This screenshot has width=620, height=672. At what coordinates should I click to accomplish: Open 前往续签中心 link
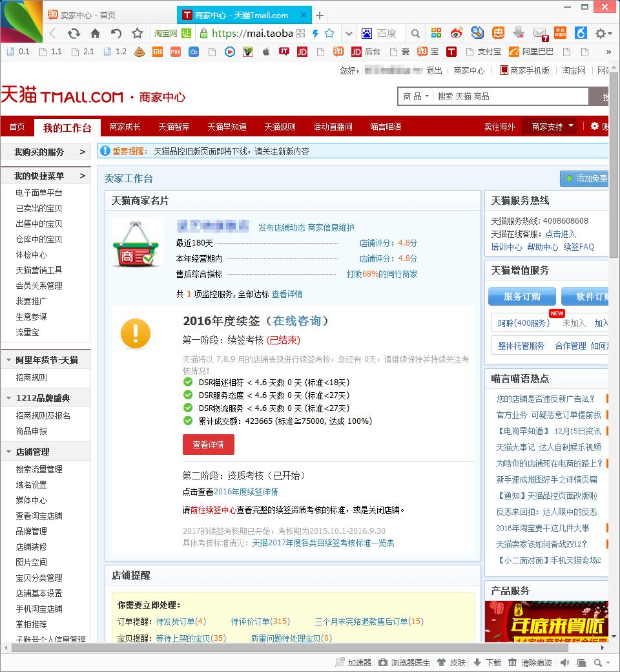click(x=213, y=510)
